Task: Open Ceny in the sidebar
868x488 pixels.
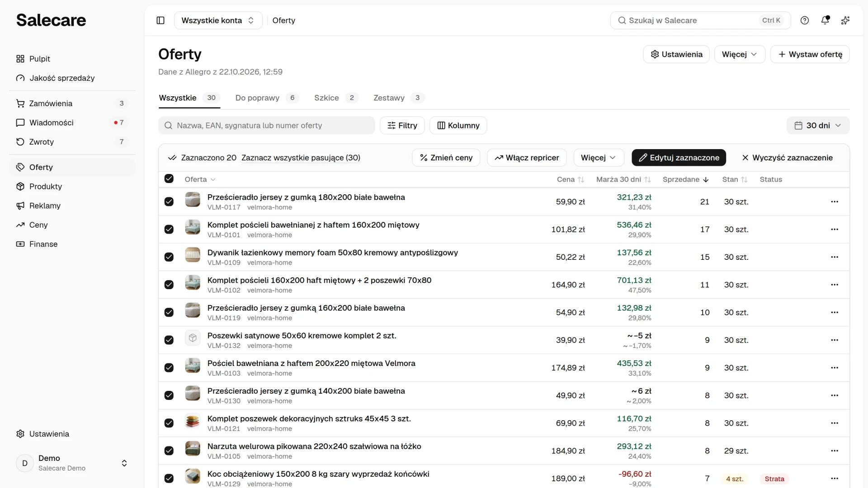Action: [72, 225]
